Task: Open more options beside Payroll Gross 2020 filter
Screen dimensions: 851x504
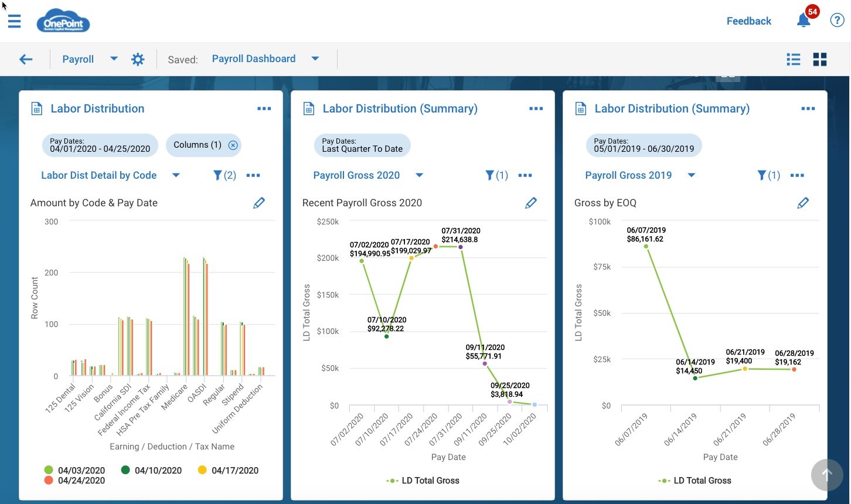Action: 525,175
